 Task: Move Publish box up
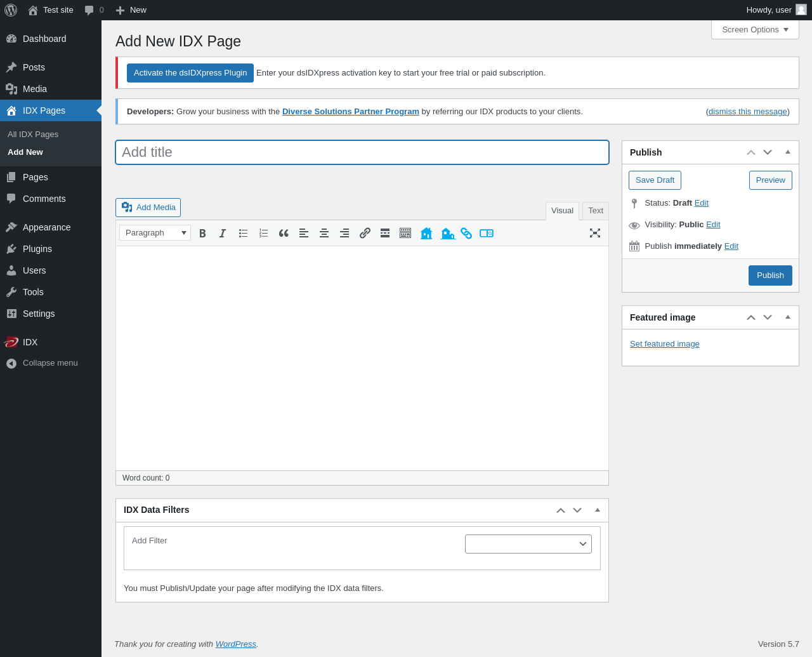point(751,152)
